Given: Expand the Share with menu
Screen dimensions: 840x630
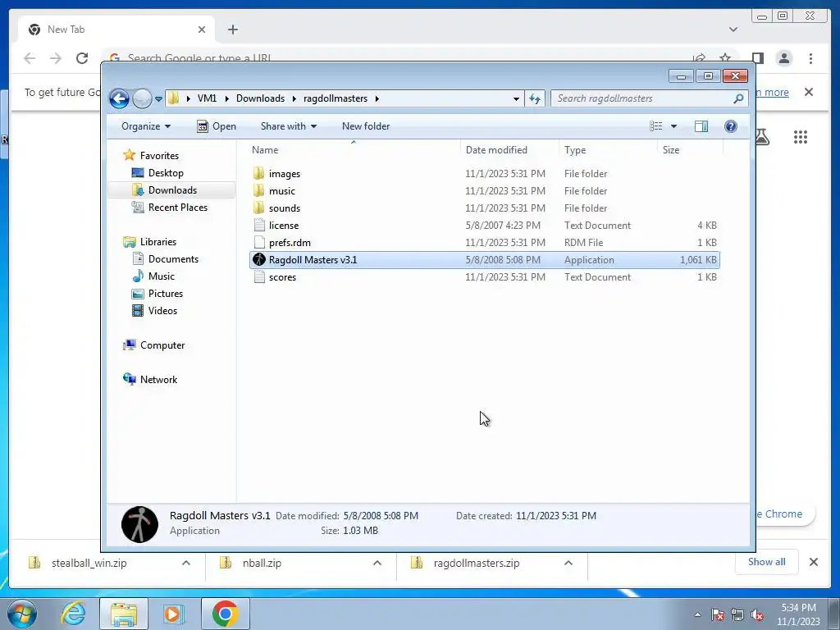Looking at the screenshot, I should (x=288, y=126).
